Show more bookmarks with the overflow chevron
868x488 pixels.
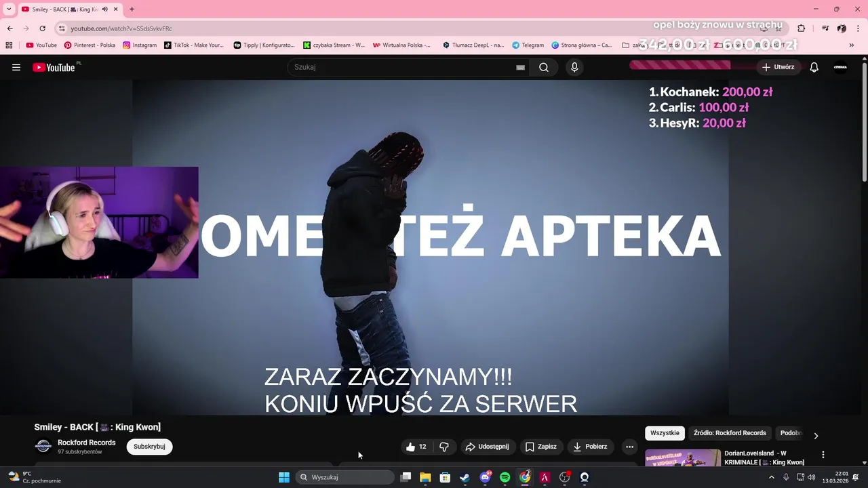(852, 45)
